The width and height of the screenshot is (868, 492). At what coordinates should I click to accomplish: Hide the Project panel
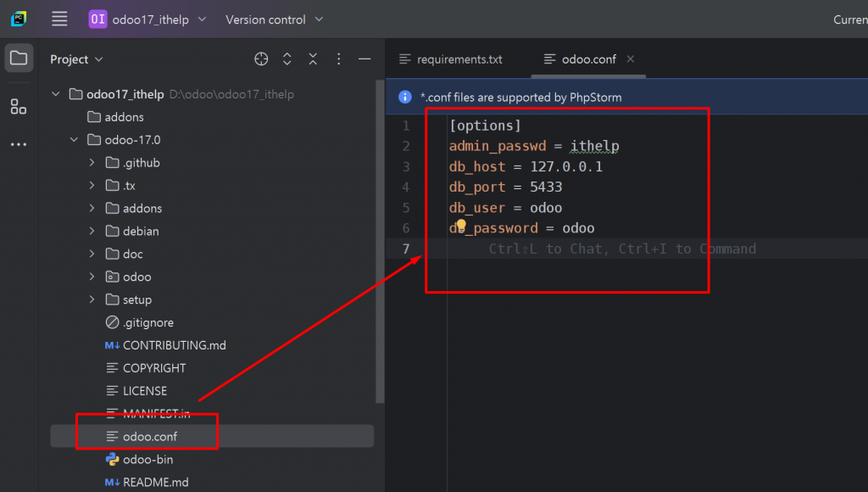tap(364, 59)
